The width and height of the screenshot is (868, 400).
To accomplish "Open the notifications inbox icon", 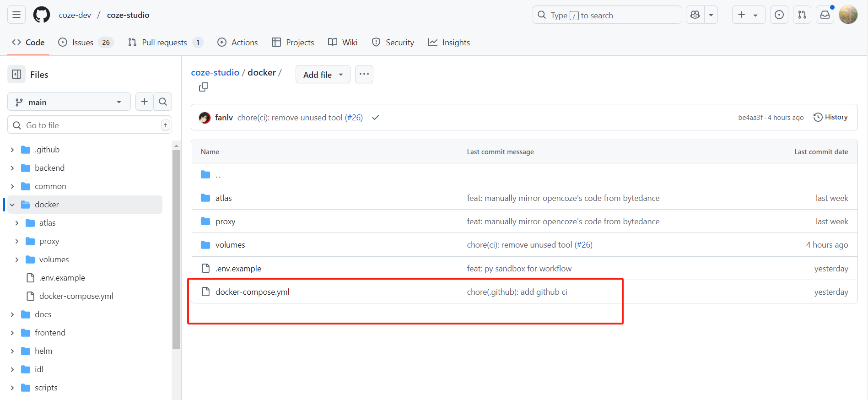I will coord(825,15).
